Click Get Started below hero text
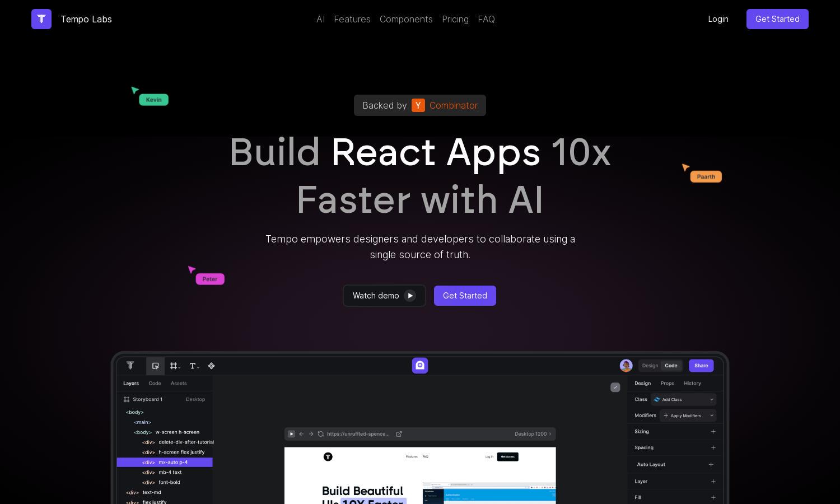 [x=465, y=296]
